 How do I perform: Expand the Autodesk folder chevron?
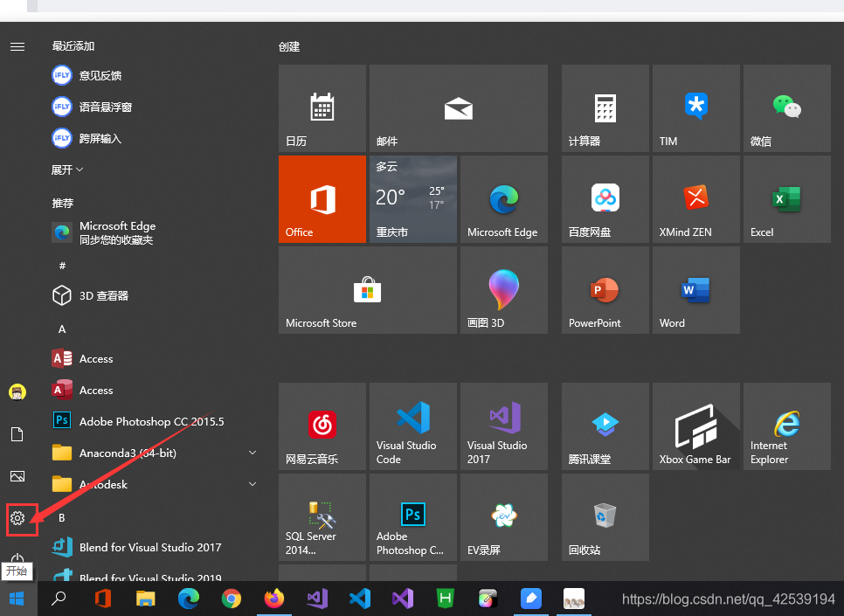252,484
